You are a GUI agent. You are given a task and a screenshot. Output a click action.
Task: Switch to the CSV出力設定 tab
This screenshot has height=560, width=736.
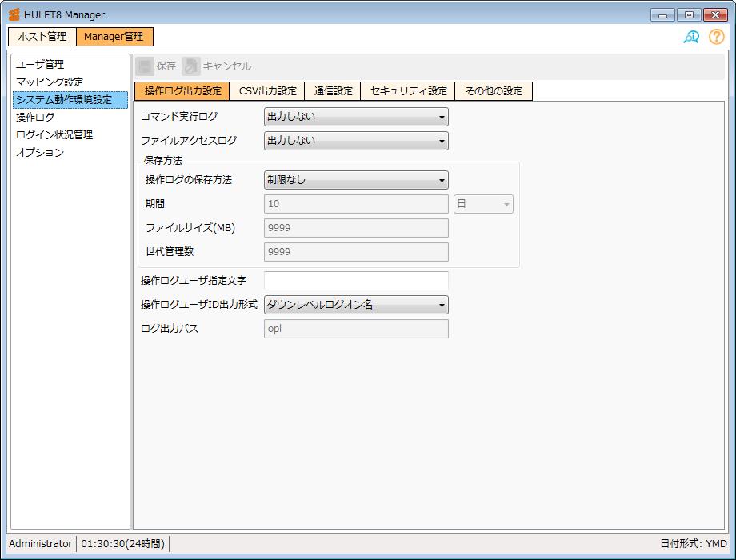click(267, 91)
